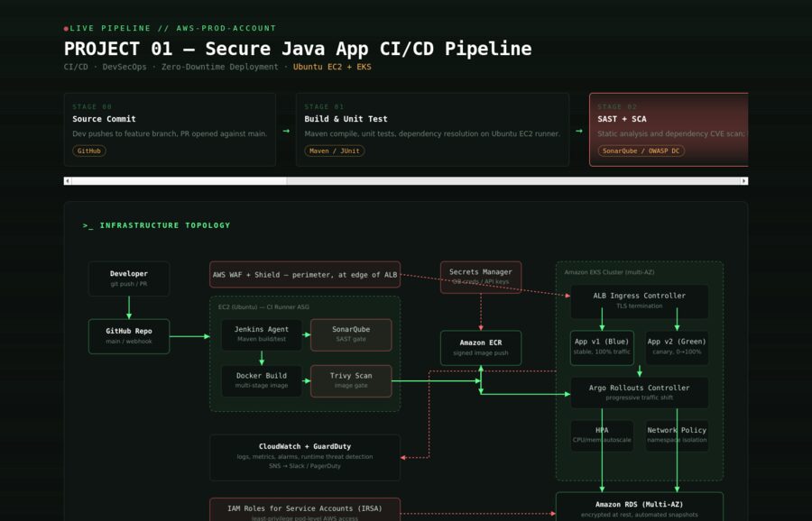Click the Maven / JUnit tag badge

(335, 151)
